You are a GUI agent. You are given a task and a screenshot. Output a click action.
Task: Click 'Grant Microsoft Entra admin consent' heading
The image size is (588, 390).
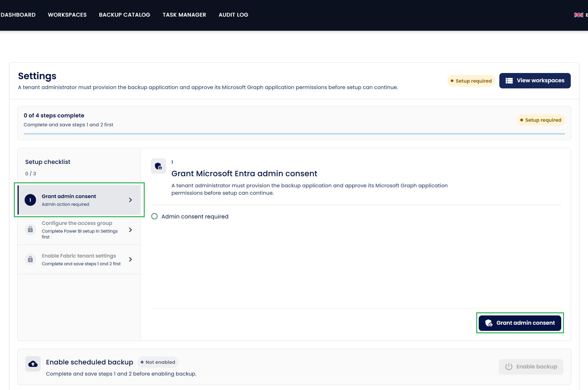(x=244, y=173)
